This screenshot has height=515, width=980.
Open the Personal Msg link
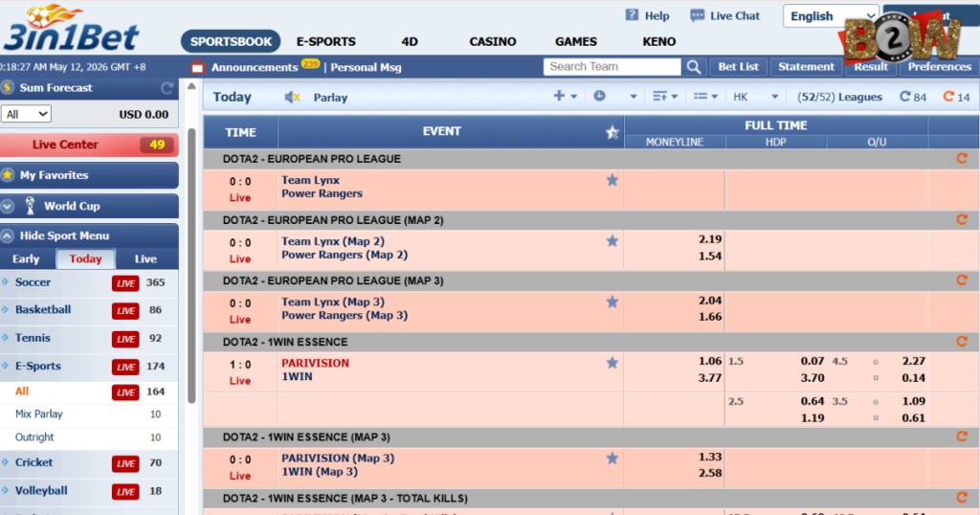pos(366,68)
